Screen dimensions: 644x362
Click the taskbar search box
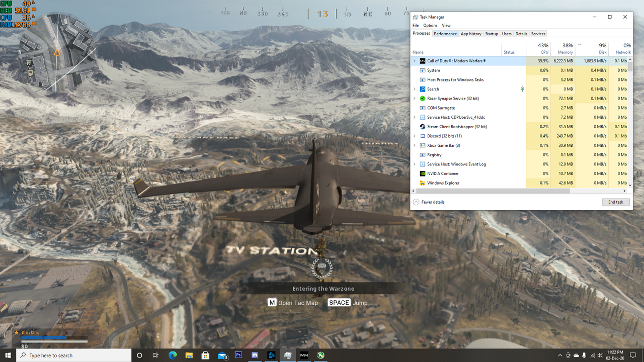pyautogui.click(x=73, y=355)
